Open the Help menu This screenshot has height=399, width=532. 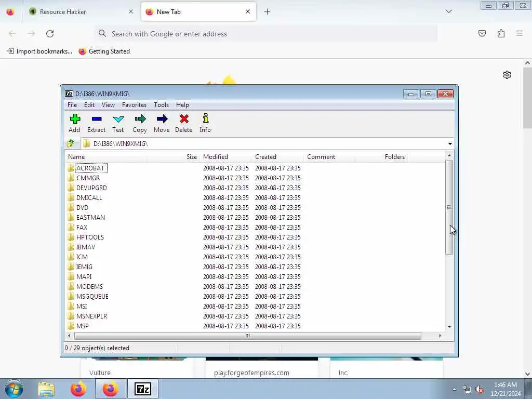tap(182, 105)
